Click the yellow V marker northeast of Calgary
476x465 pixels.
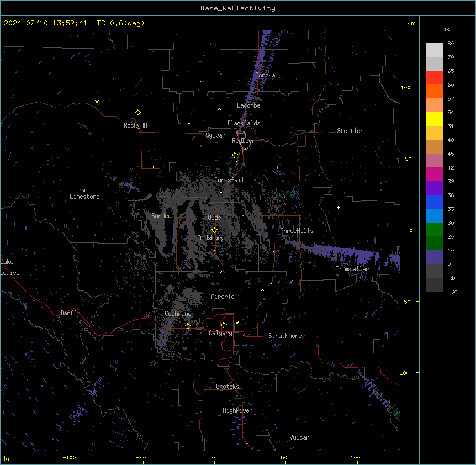[x=237, y=323]
